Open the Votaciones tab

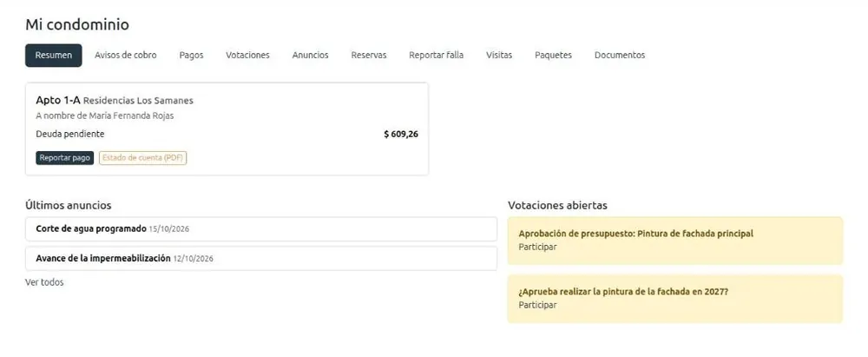(247, 56)
